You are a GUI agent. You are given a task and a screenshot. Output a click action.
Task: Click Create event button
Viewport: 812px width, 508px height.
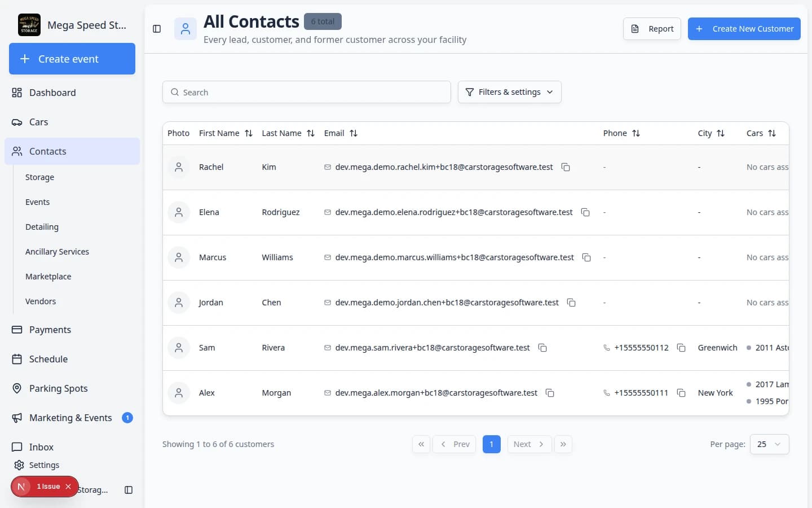point(72,59)
